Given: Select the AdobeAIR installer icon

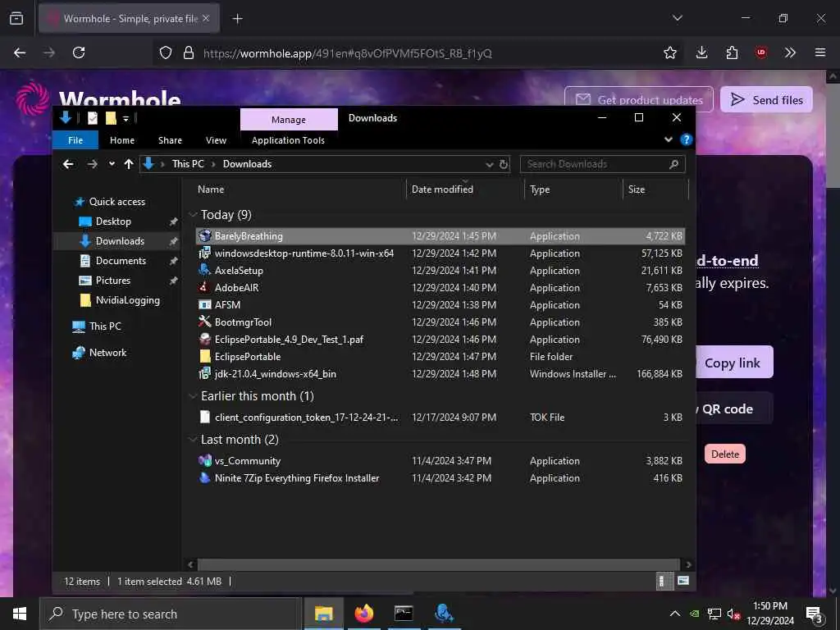Looking at the screenshot, I should tap(204, 287).
